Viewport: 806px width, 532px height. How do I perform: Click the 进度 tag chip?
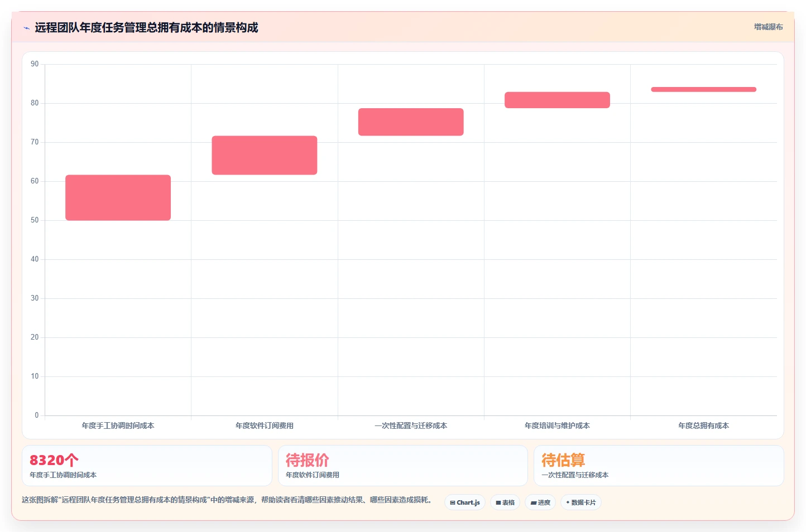(540, 502)
